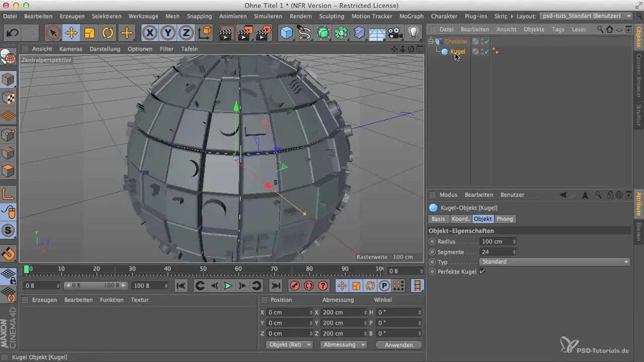This screenshot has width=644, height=362.
Task: Collapse the Greebler object tree
Action: pyautogui.click(x=431, y=41)
